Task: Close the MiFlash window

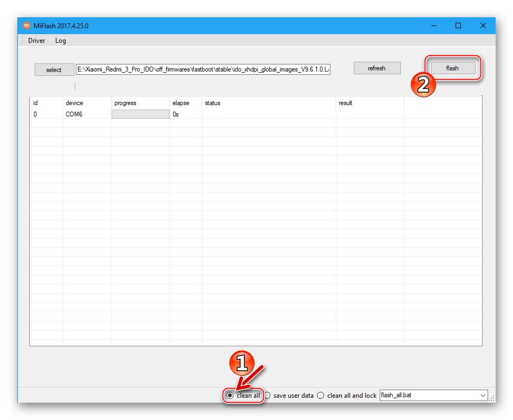Action: [x=483, y=25]
